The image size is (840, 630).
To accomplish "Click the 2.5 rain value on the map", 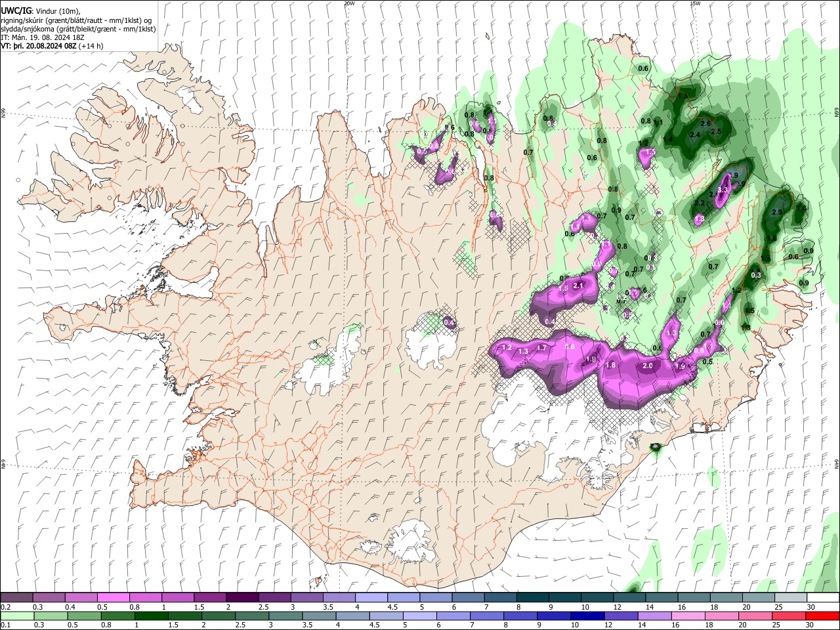I will [x=717, y=132].
